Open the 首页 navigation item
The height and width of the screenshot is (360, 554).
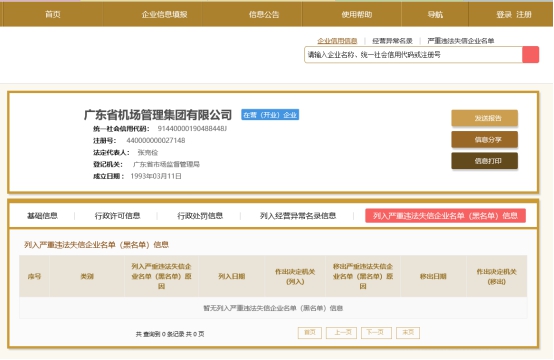[x=53, y=14]
